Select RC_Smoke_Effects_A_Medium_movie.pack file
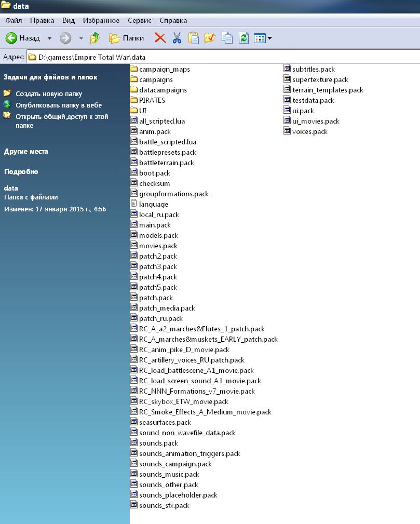420x524 pixels. [205, 412]
